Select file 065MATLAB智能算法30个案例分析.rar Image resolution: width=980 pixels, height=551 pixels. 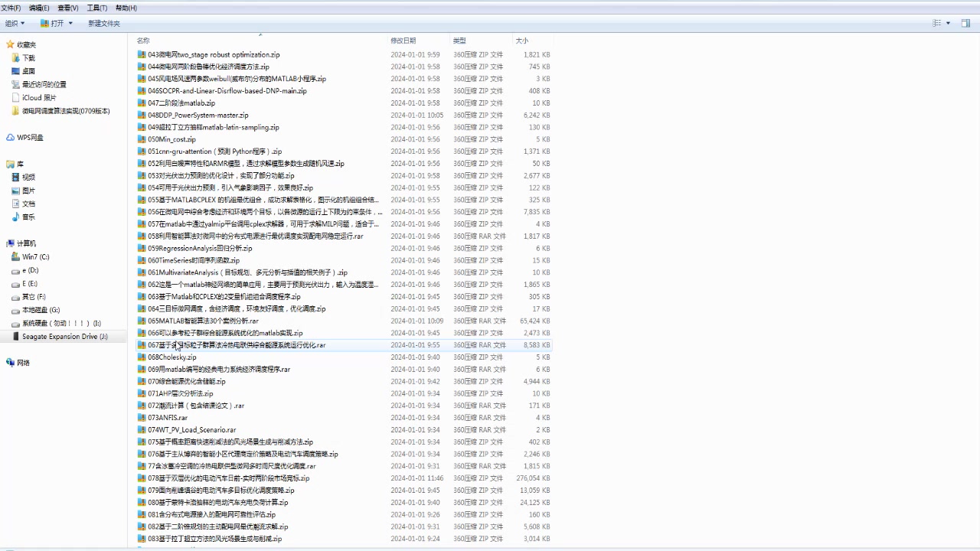tap(204, 321)
